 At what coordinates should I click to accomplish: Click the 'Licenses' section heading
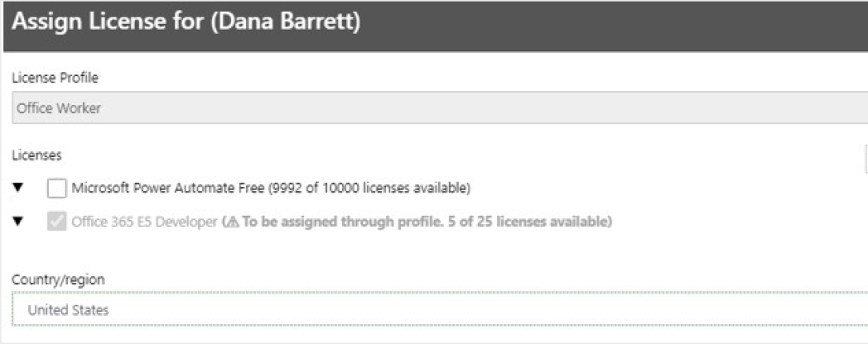[37, 156]
